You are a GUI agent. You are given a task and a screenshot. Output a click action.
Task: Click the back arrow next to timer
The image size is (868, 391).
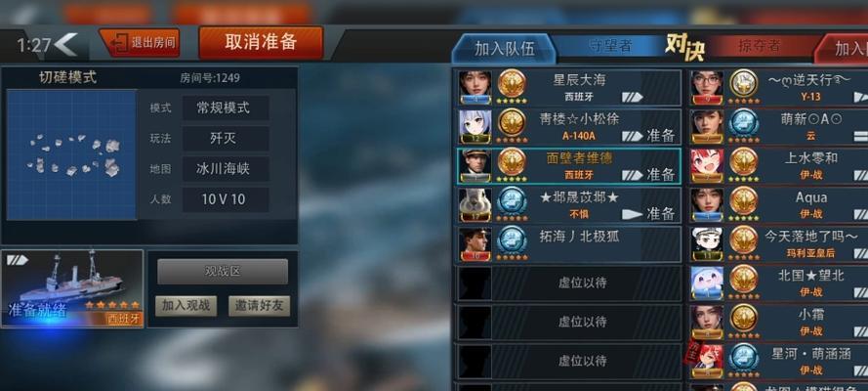click(65, 44)
